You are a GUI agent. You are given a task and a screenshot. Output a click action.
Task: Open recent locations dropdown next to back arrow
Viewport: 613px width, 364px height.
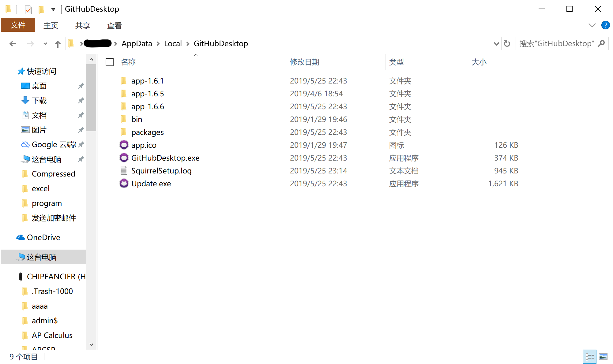(45, 43)
